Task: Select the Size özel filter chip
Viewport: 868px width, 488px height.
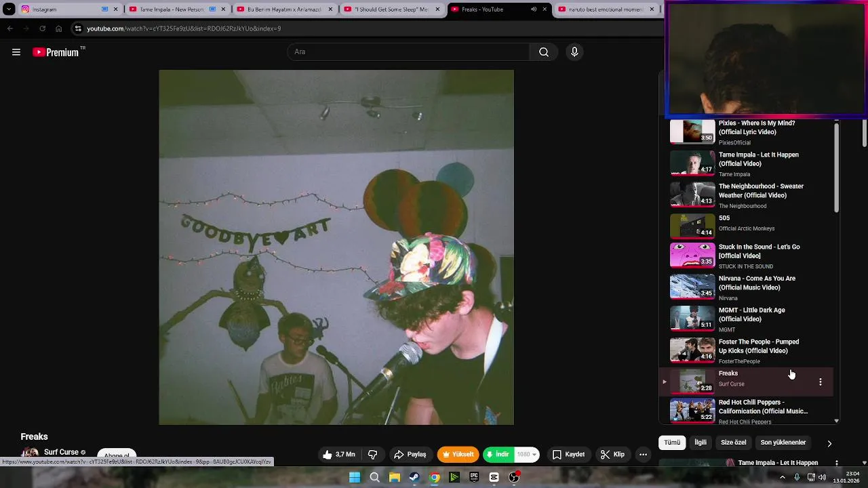Action: click(x=733, y=443)
